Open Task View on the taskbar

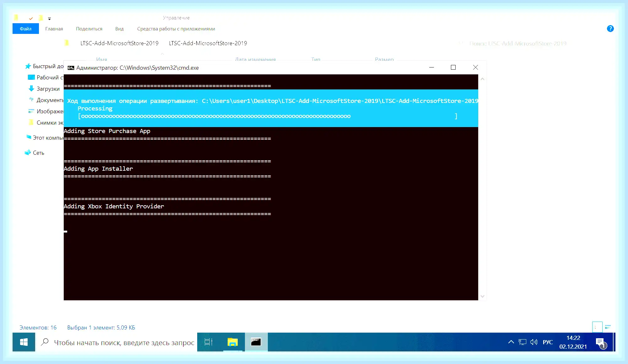(208, 342)
